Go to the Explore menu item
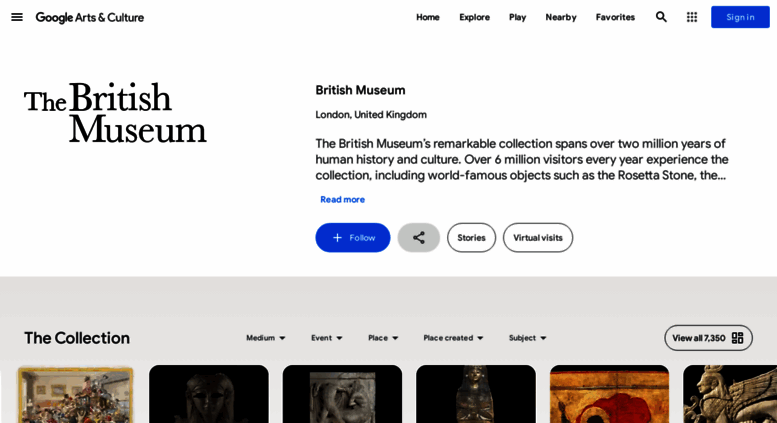 point(474,17)
